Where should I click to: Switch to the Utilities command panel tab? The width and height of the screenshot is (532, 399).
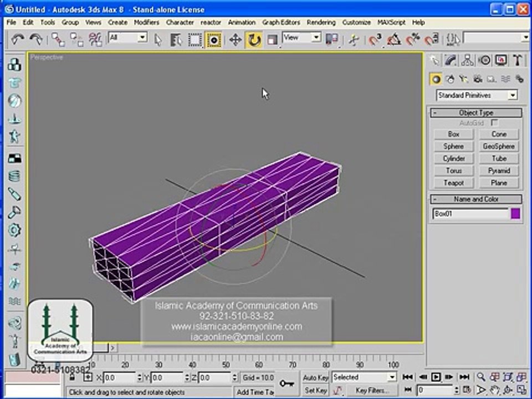(x=518, y=60)
